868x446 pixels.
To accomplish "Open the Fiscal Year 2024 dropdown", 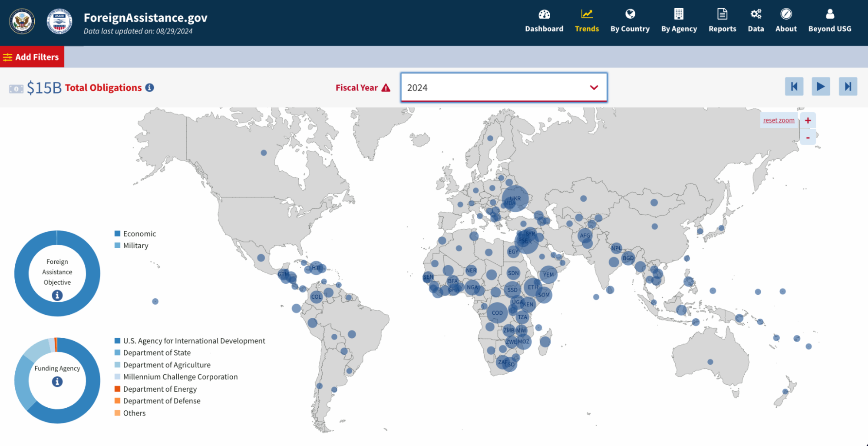I will 504,87.
